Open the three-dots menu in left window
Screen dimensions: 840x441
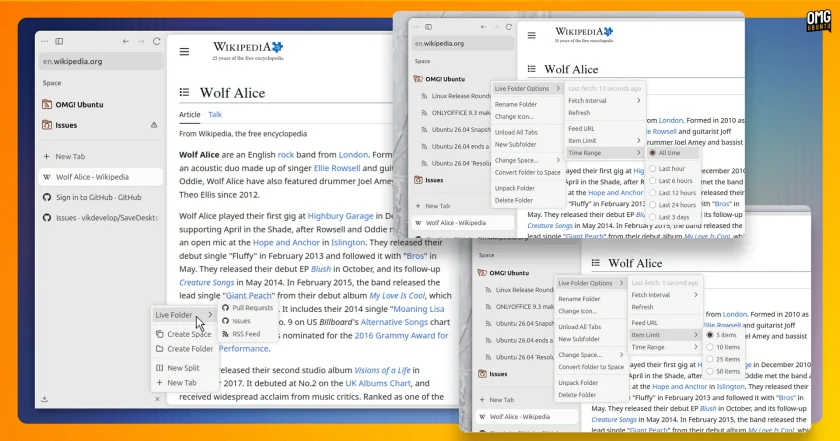44,41
